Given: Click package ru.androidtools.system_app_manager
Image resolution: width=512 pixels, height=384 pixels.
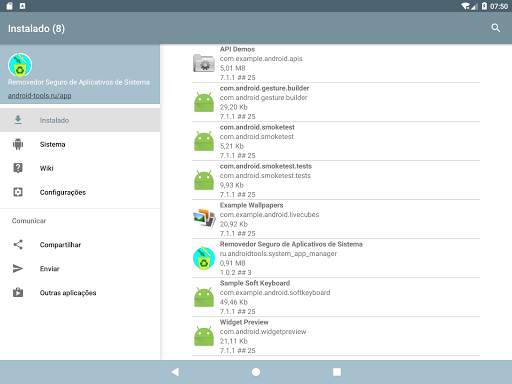Looking at the screenshot, I should pos(278,254).
